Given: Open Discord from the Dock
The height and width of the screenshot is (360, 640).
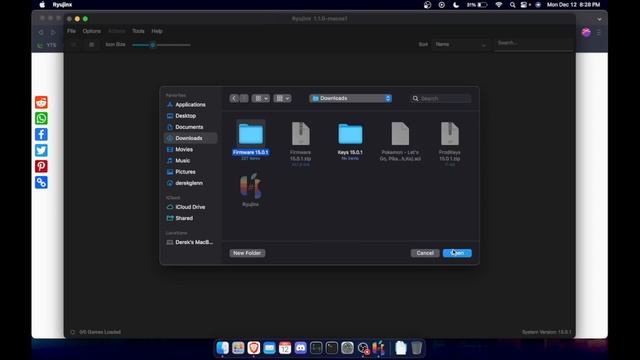Looking at the screenshot, I should [300, 348].
